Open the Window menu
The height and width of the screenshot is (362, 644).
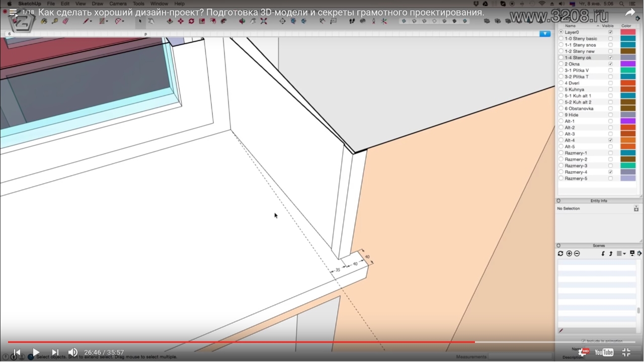pos(159,4)
